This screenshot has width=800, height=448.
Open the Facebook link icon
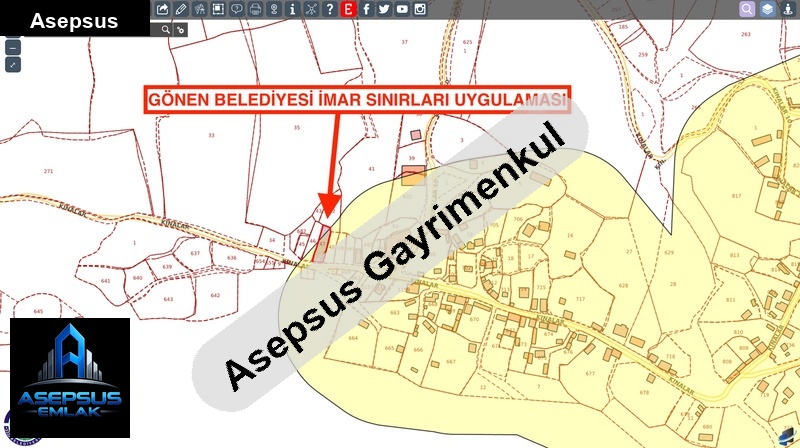click(x=366, y=9)
